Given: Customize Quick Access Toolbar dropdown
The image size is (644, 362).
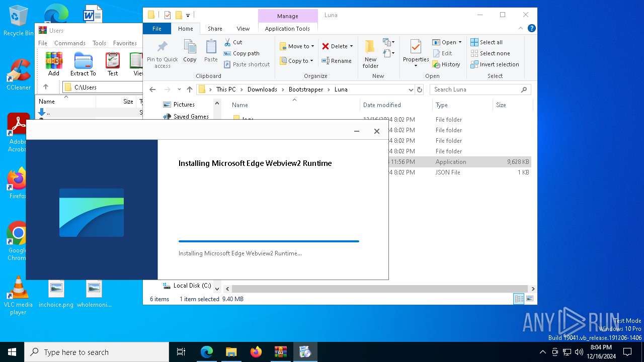Looking at the screenshot, I should 188,15.
